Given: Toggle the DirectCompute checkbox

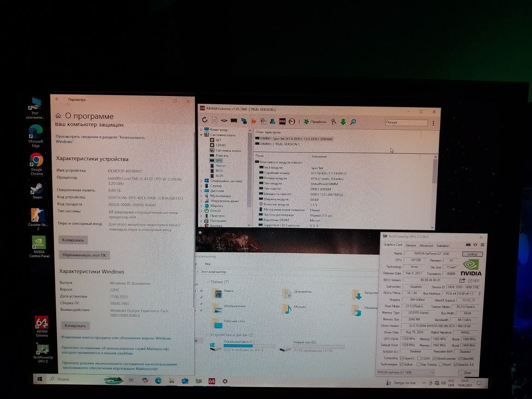Looking at the screenshot, I should (x=434, y=358).
